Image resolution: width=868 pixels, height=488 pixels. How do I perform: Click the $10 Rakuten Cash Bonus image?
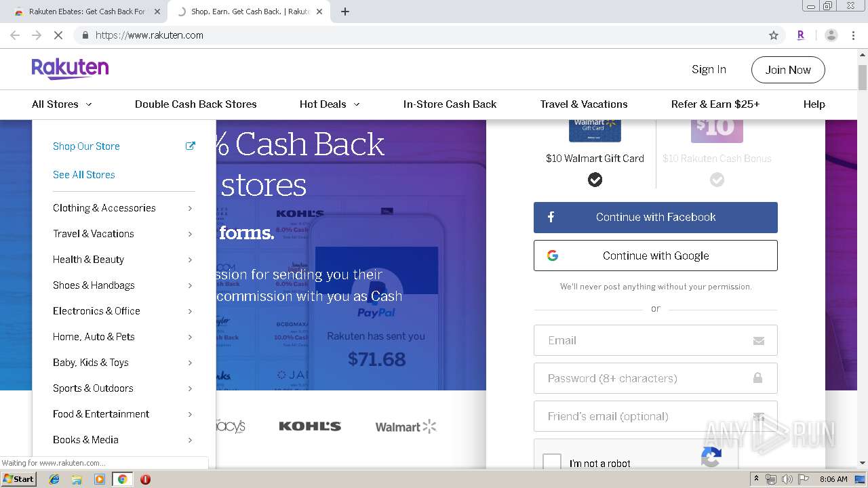click(717, 131)
